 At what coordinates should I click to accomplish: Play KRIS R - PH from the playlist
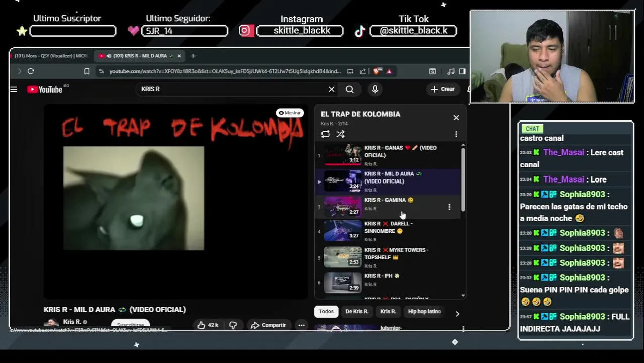click(x=388, y=284)
